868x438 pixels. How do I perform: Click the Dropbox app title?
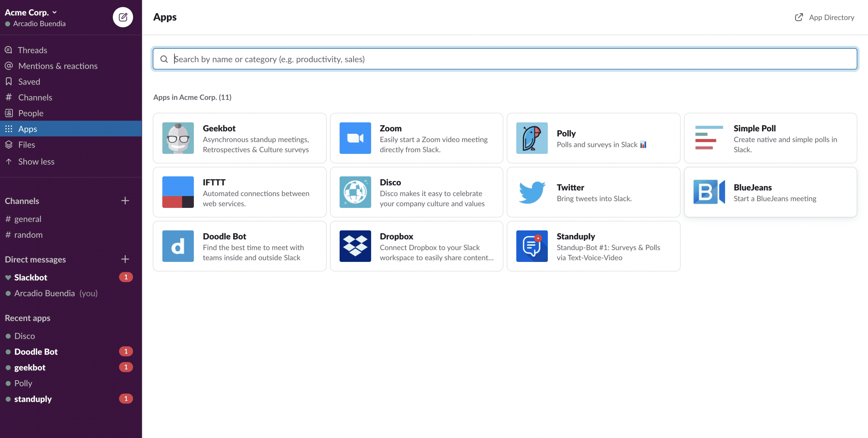pyautogui.click(x=396, y=236)
